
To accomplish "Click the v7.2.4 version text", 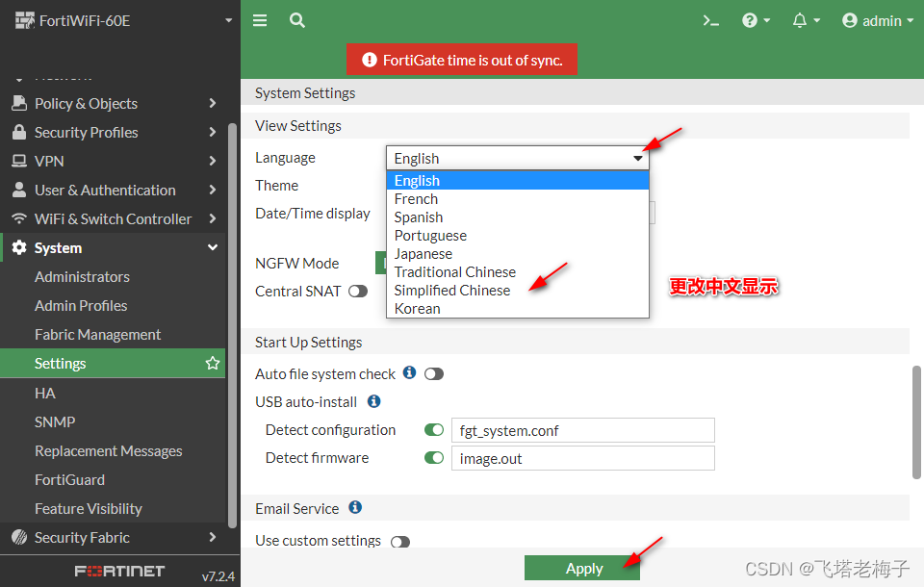I will tap(218, 575).
